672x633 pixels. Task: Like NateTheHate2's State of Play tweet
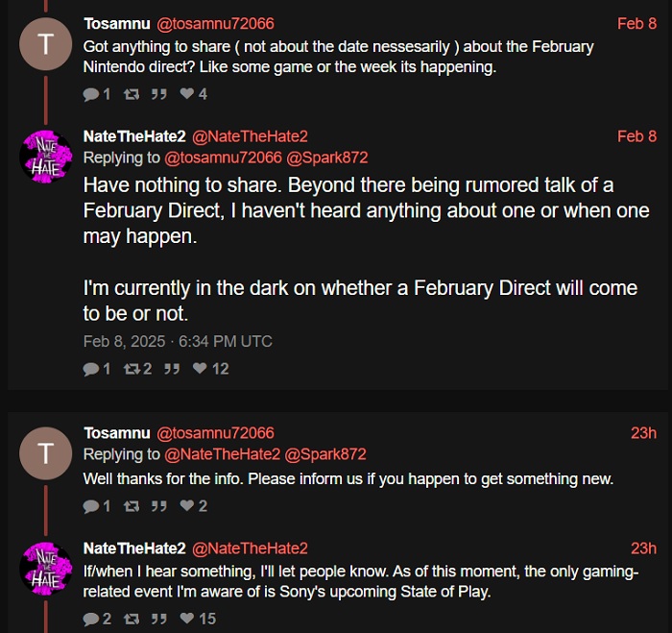tap(187, 619)
